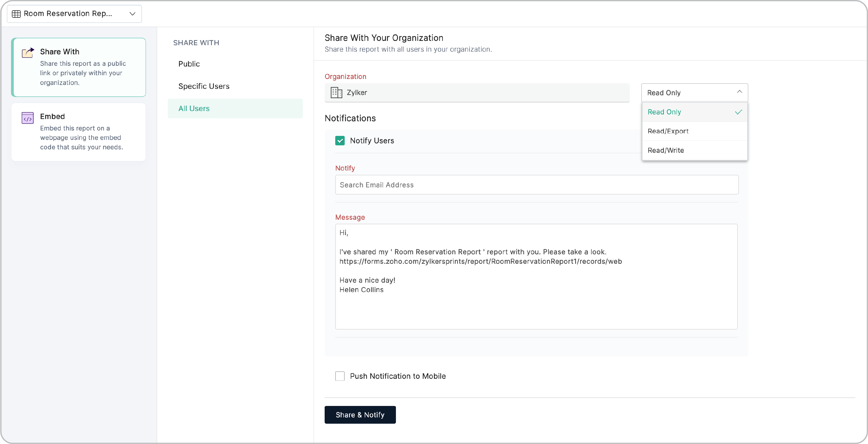The width and height of the screenshot is (868, 444).
Task: Click the checkmark beside Read Only option
Action: [x=738, y=112]
